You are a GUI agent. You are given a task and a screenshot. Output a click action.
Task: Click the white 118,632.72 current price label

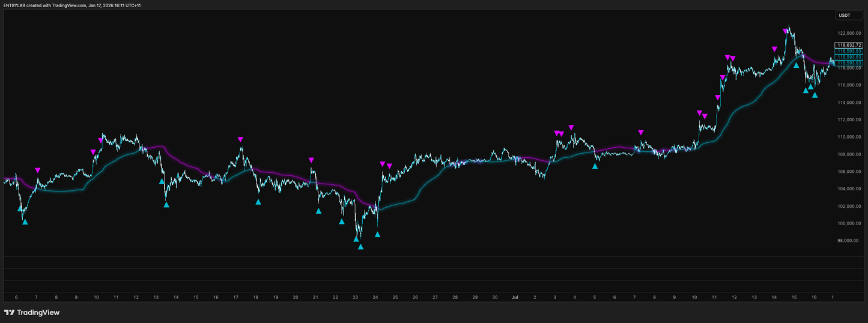click(848, 46)
